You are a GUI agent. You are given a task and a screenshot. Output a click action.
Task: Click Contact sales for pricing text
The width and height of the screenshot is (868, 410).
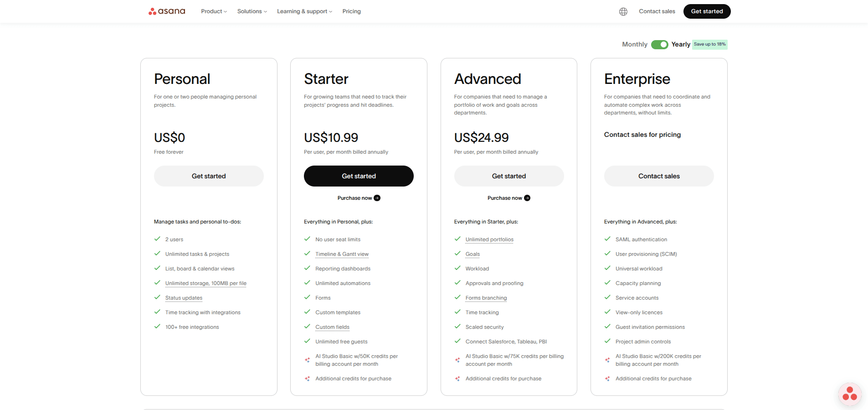(x=642, y=135)
